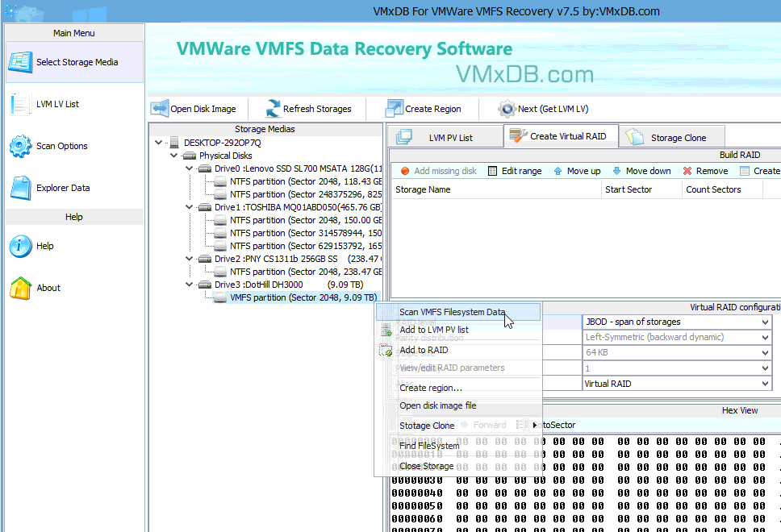This screenshot has height=532, width=781.
Task: Collapse the Drive1 TOSHIBA node
Action: click(190, 207)
